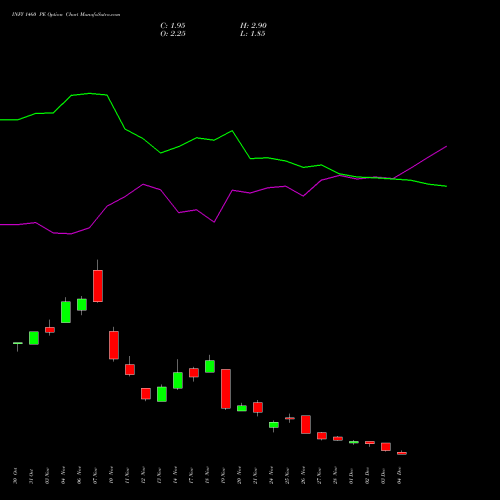Click the green indicator line's peak

point(90,94)
